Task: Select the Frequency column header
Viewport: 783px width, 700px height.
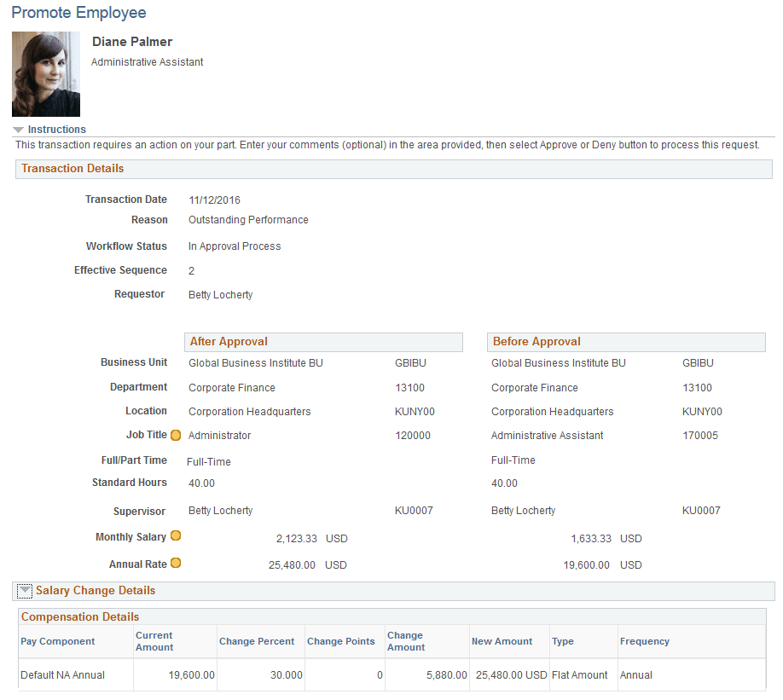Action: [x=644, y=641]
